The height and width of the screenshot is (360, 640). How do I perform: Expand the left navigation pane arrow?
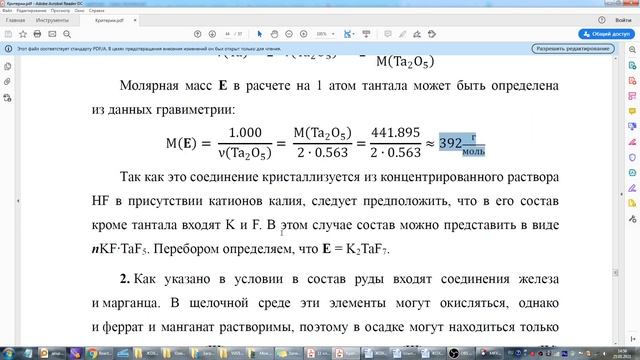click(x=18, y=201)
